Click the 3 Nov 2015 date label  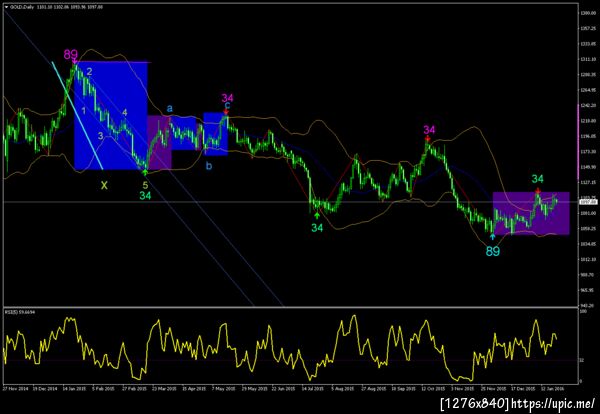tap(463, 388)
